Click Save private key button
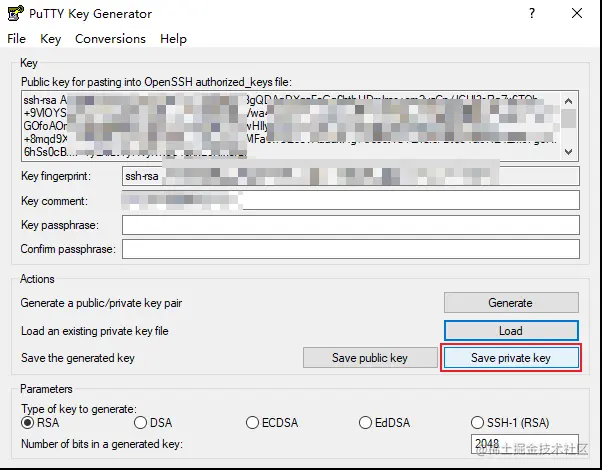The image size is (602, 470). click(x=511, y=358)
